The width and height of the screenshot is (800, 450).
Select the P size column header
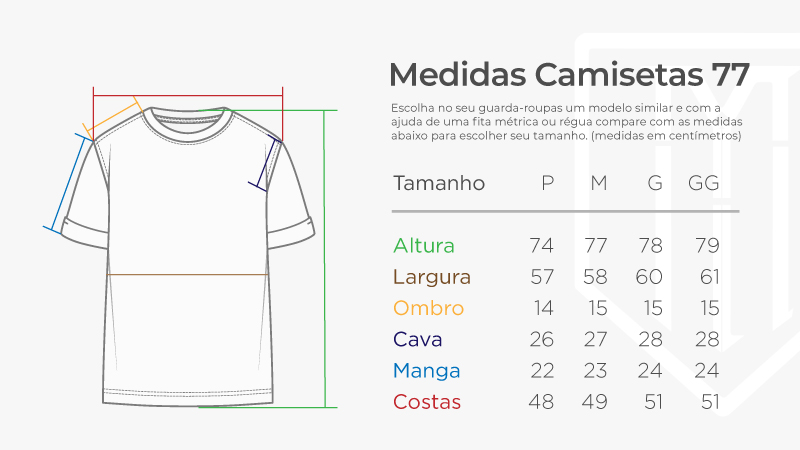pos(547,184)
